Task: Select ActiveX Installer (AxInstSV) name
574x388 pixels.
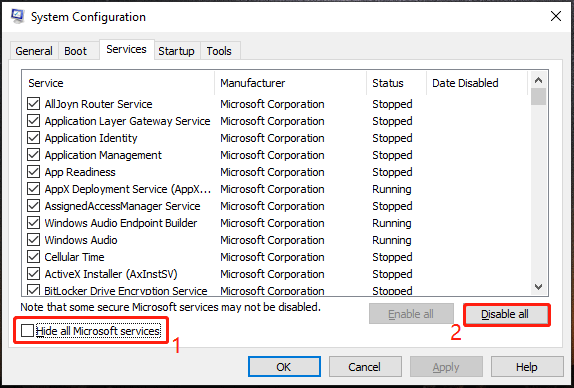Action: pos(111,274)
